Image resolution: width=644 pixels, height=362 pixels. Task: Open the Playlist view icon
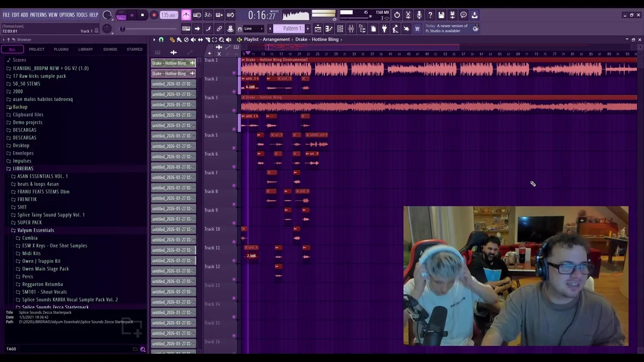[318, 29]
